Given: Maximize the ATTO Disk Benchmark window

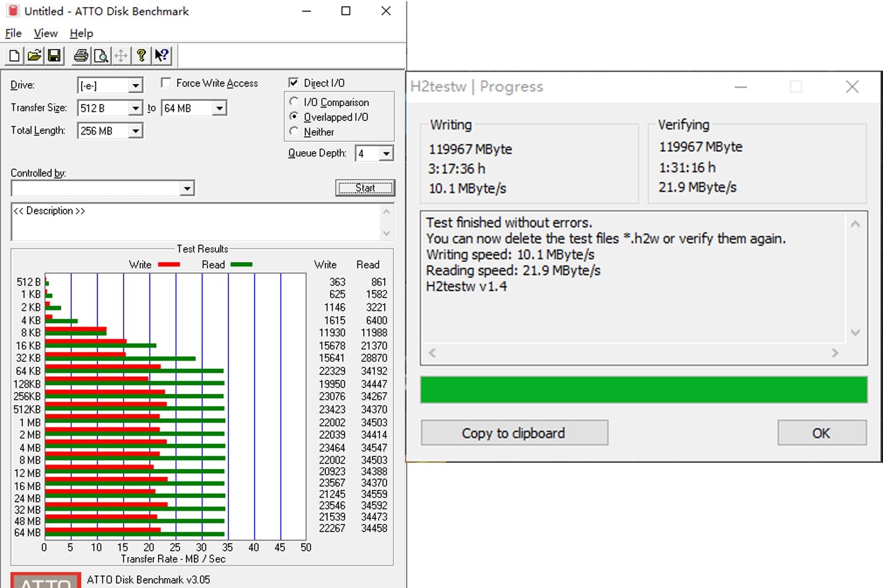Looking at the screenshot, I should point(346,11).
